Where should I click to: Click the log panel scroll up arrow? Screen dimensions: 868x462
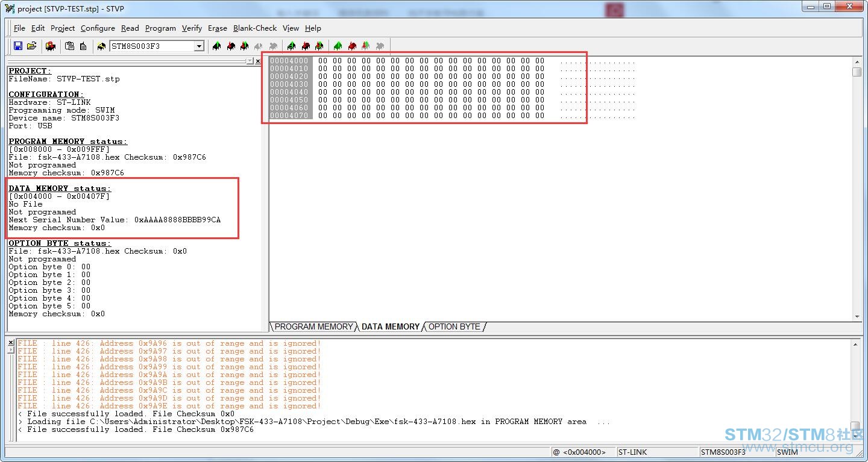855,343
